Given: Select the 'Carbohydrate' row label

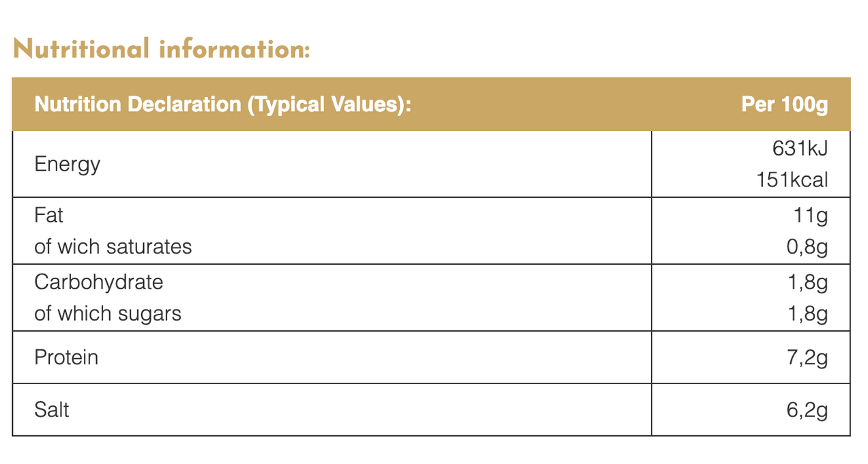Looking at the screenshot, I should coord(98,282).
